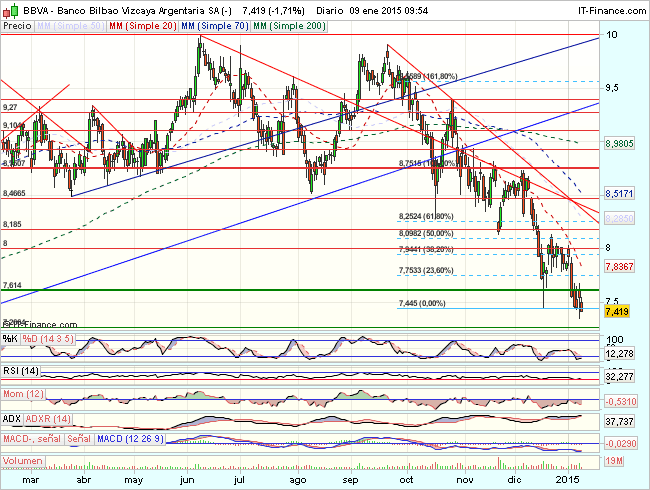This screenshot has height=490, width=650.
Task: Select the 7,445 (0,00%) Fibonacci level label
Action: coord(422,303)
